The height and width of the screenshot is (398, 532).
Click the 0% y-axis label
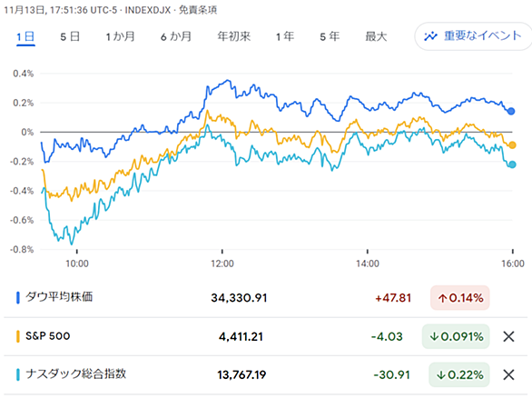click(27, 132)
